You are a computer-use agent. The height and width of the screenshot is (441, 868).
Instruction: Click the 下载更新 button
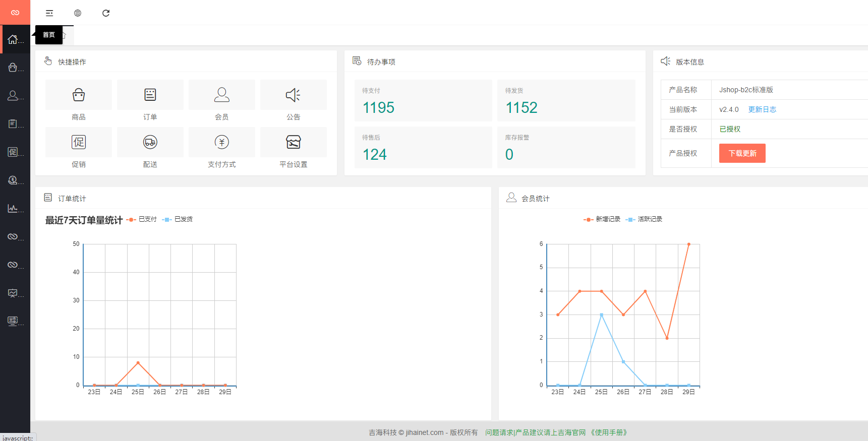(x=742, y=153)
